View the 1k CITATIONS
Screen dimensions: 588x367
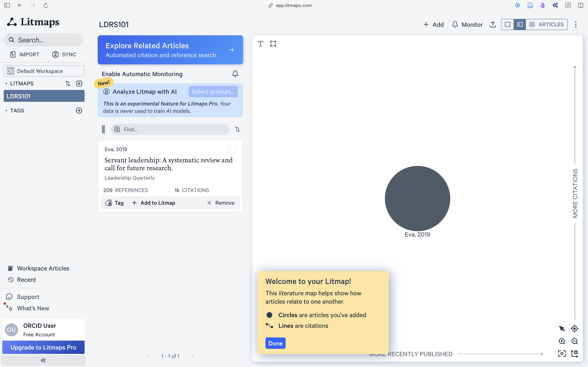pyautogui.click(x=192, y=190)
